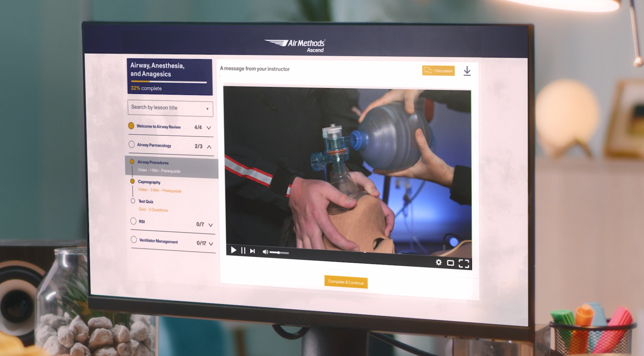Pause the instructor video
644x356 pixels.
point(243,251)
